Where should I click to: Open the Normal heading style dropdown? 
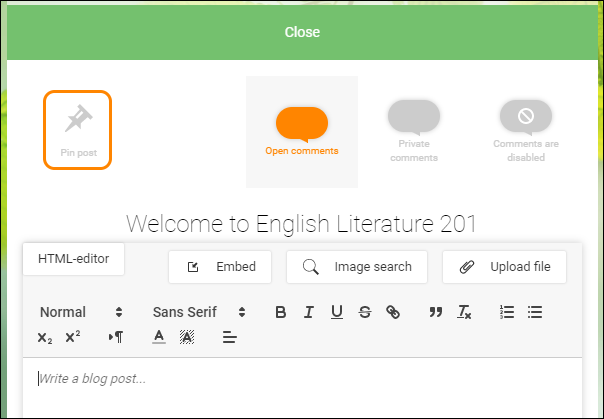point(81,312)
